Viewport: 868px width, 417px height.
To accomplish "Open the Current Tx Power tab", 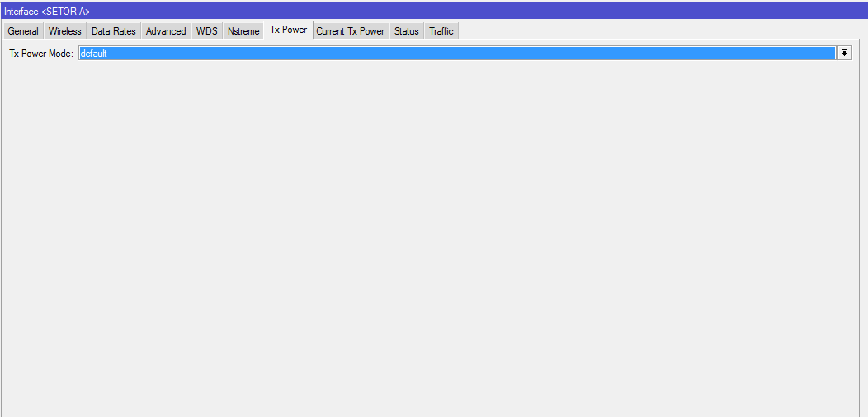I will pyautogui.click(x=351, y=31).
